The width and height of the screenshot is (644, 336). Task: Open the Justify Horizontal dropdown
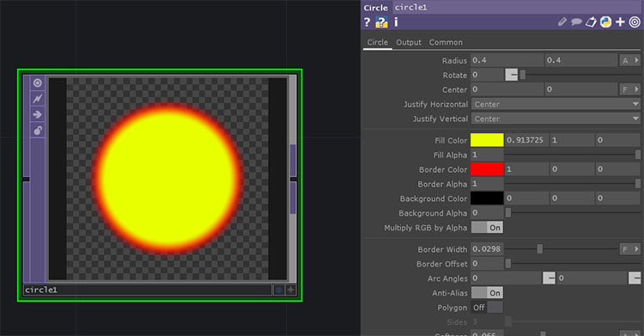pyautogui.click(x=556, y=104)
